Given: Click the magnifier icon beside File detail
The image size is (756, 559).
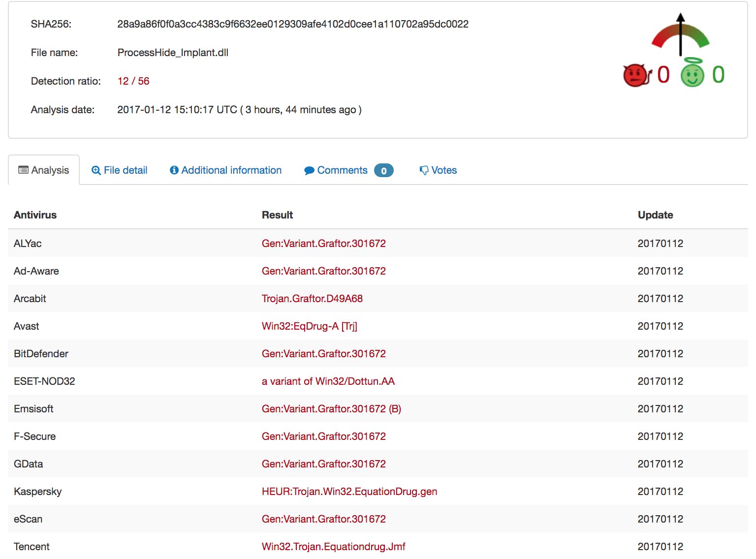Looking at the screenshot, I should tap(96, 170).
